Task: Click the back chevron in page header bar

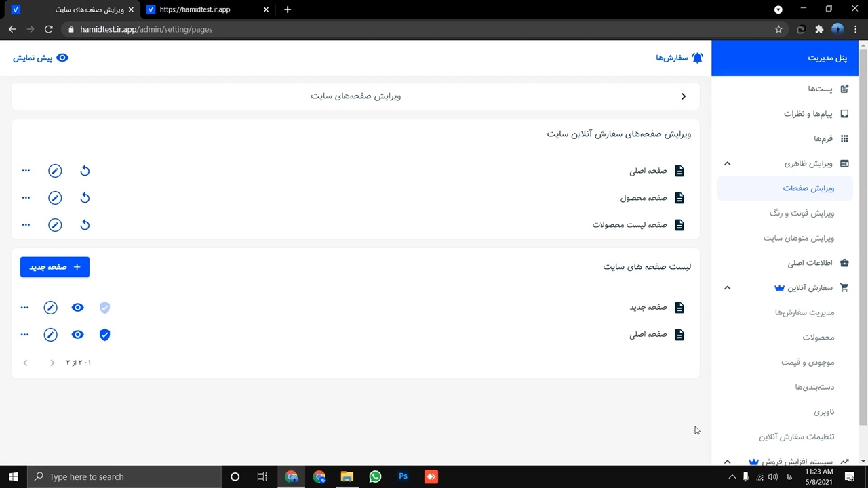Action: tap(684, 96)
